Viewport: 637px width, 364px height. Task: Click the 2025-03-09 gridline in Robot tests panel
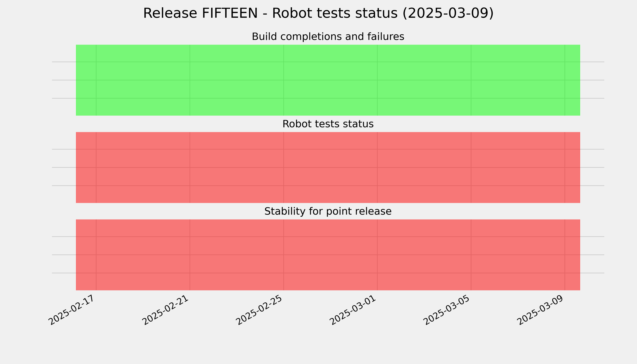565,167
